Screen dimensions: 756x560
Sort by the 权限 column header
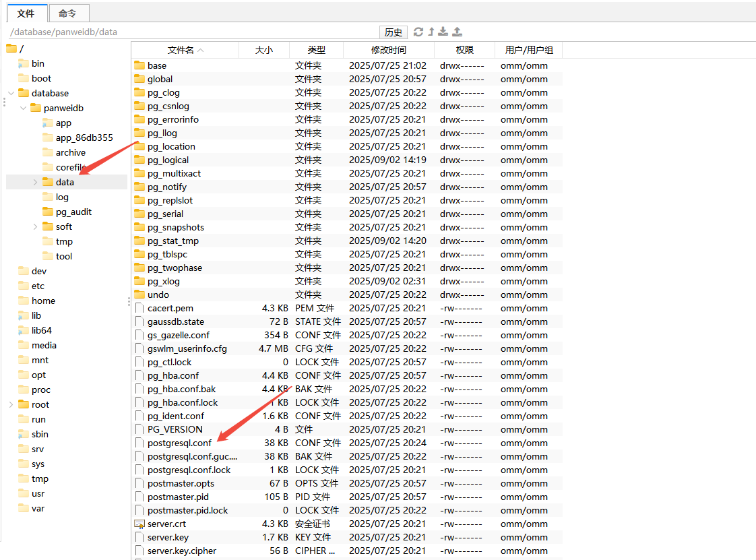click(x=464, y=50)
